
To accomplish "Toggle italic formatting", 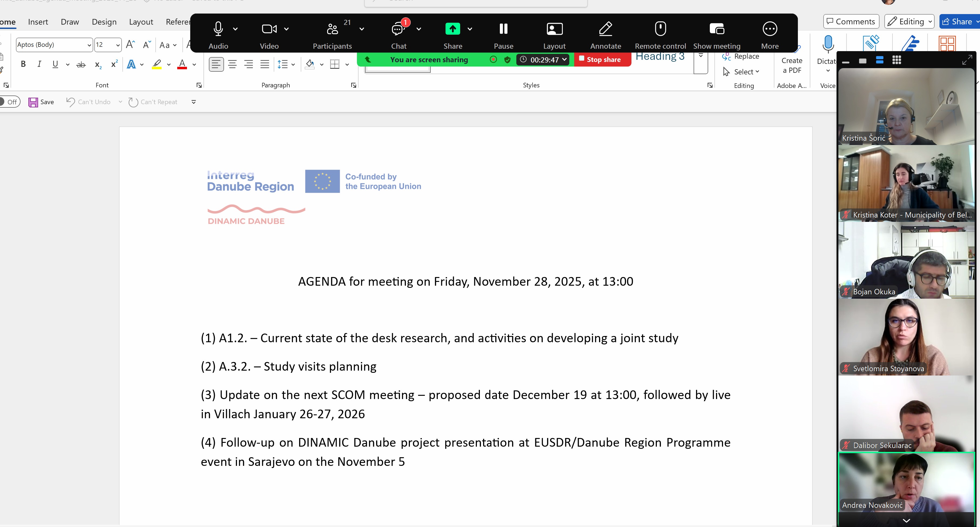I will pyautogui.click(x=39, y=64).
